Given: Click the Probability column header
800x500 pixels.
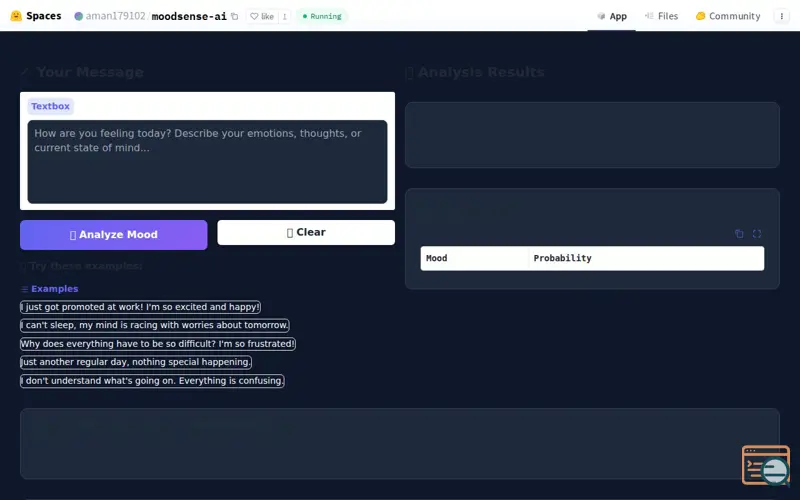Looking at the screenshot, I should tap(646, 258).
